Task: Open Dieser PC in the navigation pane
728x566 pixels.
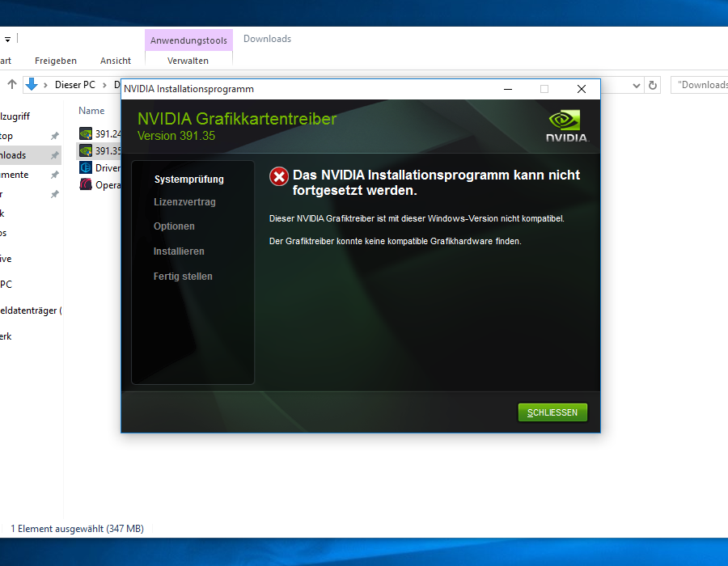Action: coord(6,285)
